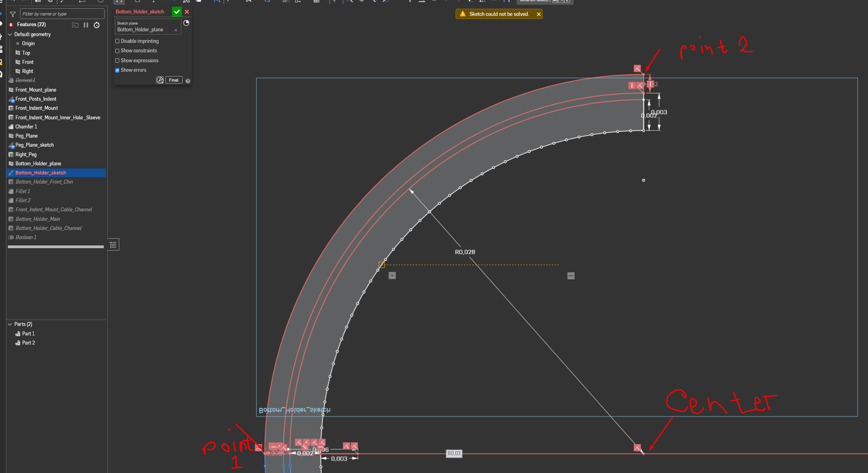Image resolution: width=868 pixels, height=473 pixels.
Task: Pause regeneration using the pause icon
Action: tap(86, 25)
